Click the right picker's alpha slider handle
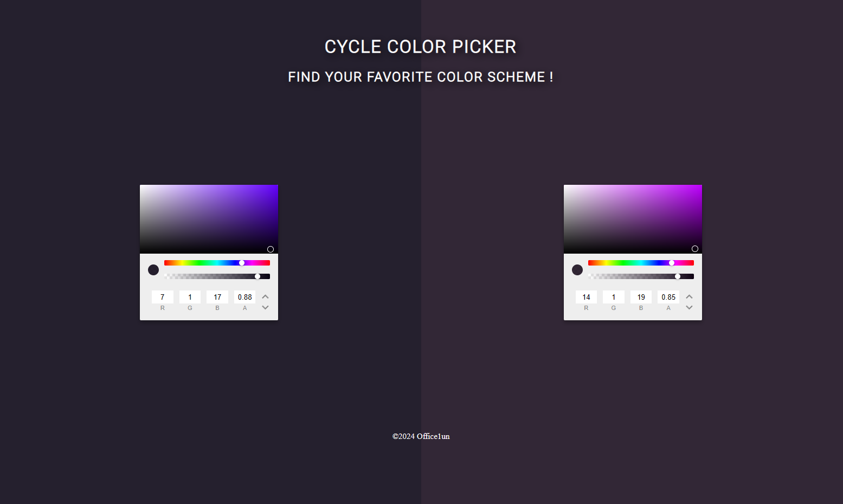Viewport: 843px width, 504px height. coord(678,276)
